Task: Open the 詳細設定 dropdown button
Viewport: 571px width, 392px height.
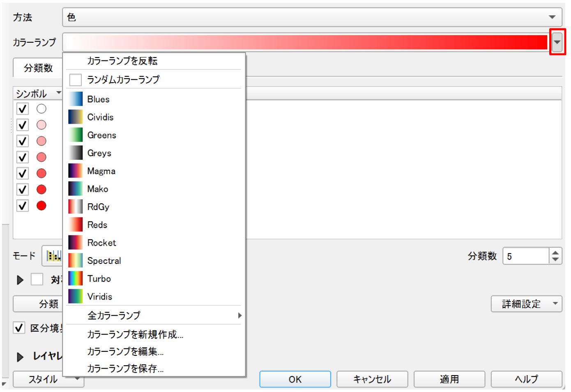Action: pos(526,304)
